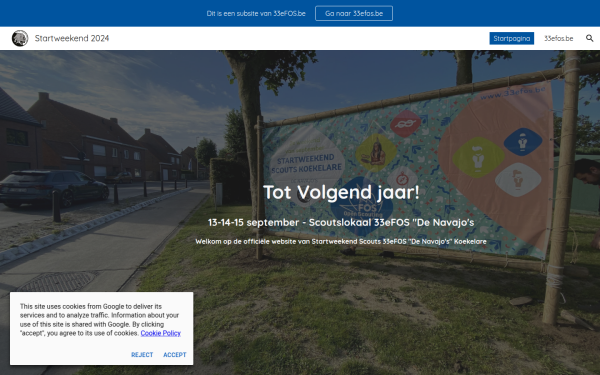Open the search magnifier icon

click(x=589, y=38)
